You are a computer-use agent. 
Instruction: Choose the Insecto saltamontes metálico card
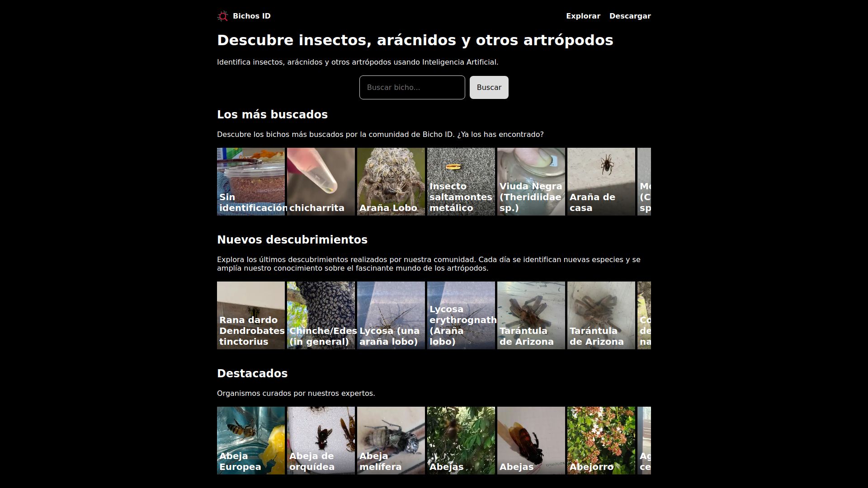click(x=461, y=182)
